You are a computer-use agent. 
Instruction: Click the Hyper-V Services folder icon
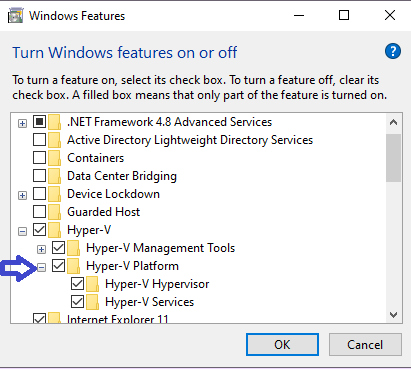point(93,302)
